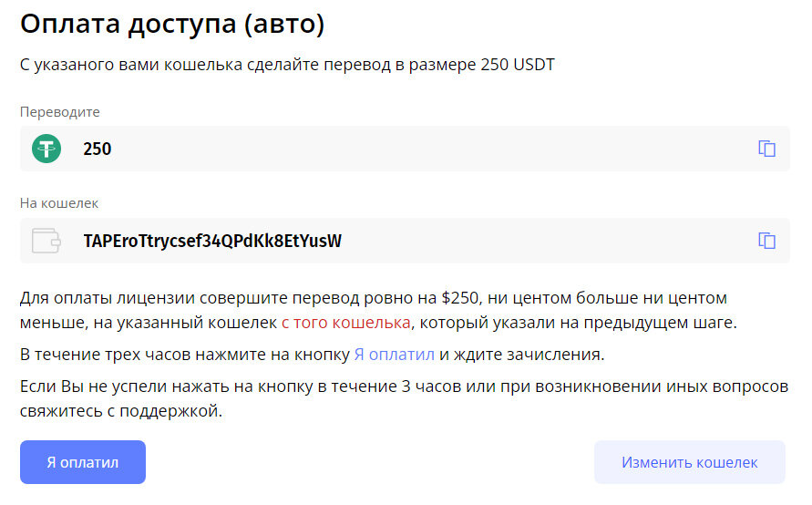Click the red с того кошелька text

click(346, 323)
